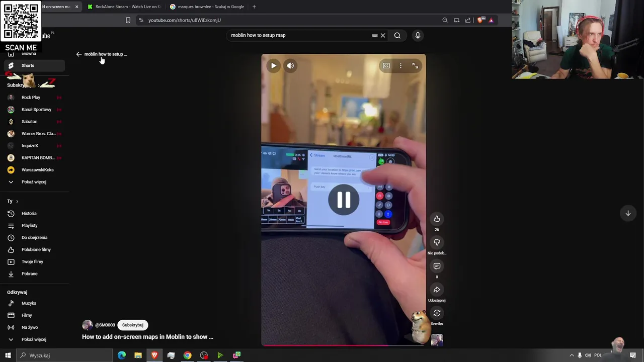The image size is (644, 362).
Task: Share the Short via Udostępnij arrow
Action: (x=437, y=290)
